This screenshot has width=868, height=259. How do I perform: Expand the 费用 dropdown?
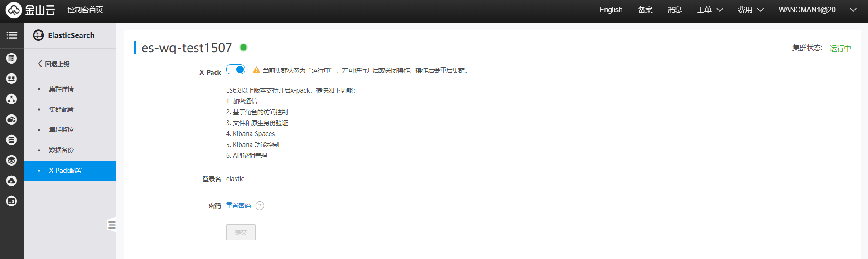click(x=751, y=10)
